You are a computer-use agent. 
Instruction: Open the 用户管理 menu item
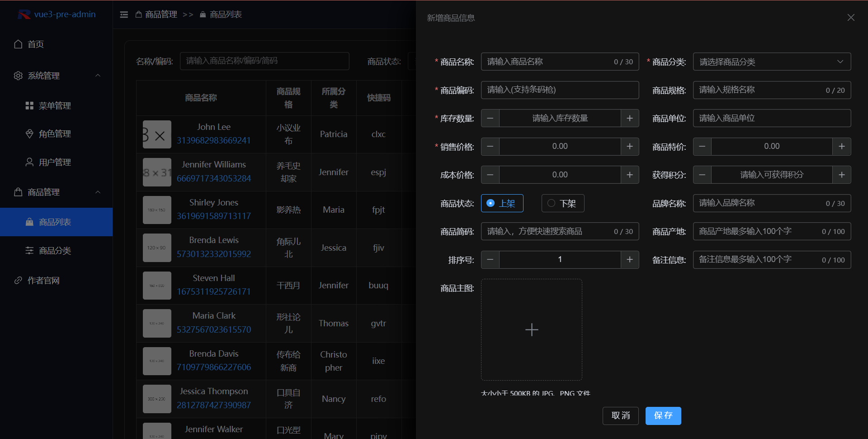pyautogui.click(x=56, y=162)
